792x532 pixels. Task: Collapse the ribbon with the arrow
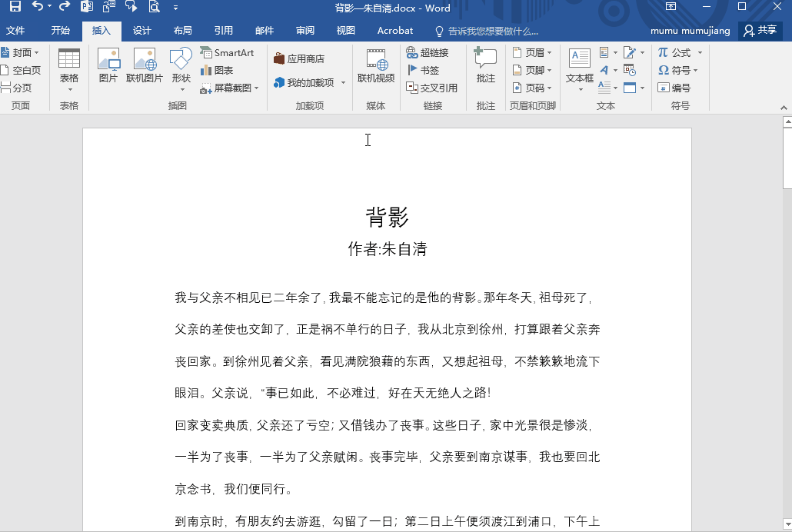tap(784, 107)
